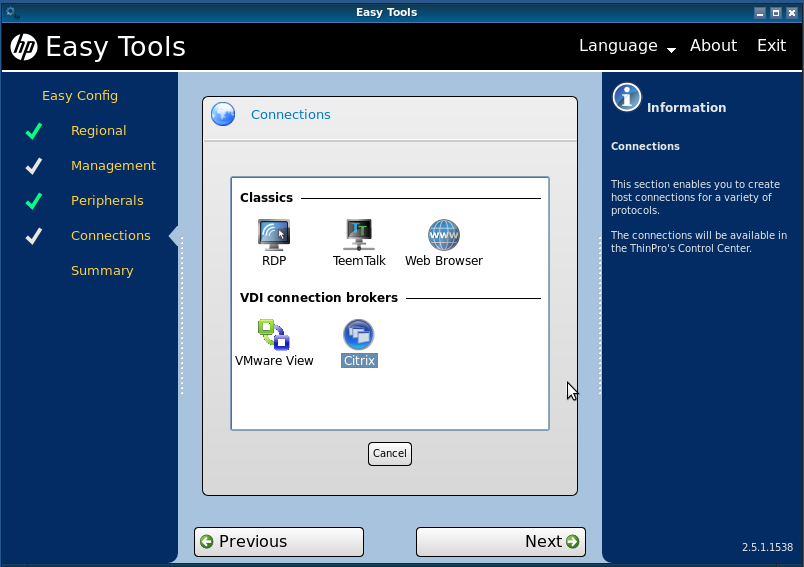Close the Easy Tools window
Image resolution: width=804 pixels, height=567 pixels.
(792, 13)
